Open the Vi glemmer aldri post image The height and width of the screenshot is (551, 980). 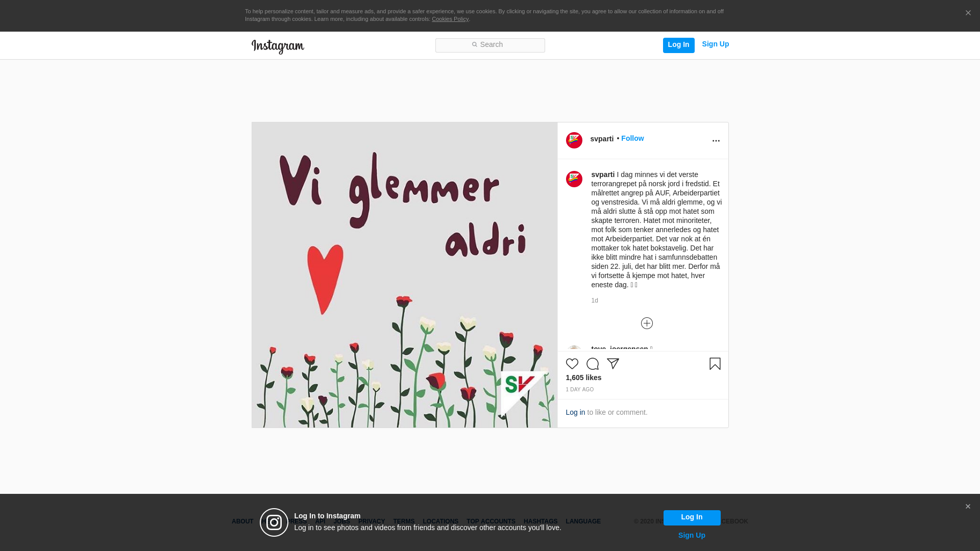(404, 275)
